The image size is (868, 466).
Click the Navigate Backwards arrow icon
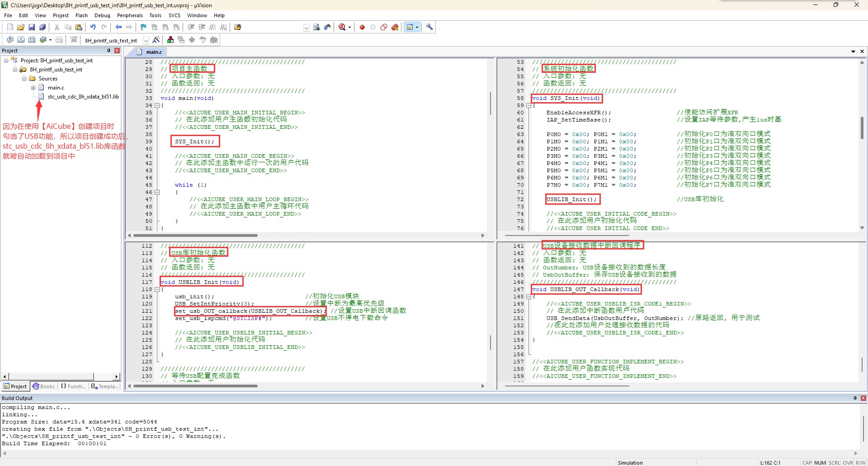pyautogui.click(x=118, y=27)
